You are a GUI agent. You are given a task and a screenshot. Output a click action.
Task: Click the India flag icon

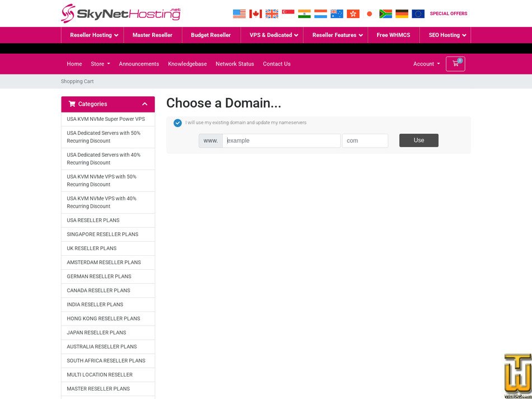(x=304, y=13)
